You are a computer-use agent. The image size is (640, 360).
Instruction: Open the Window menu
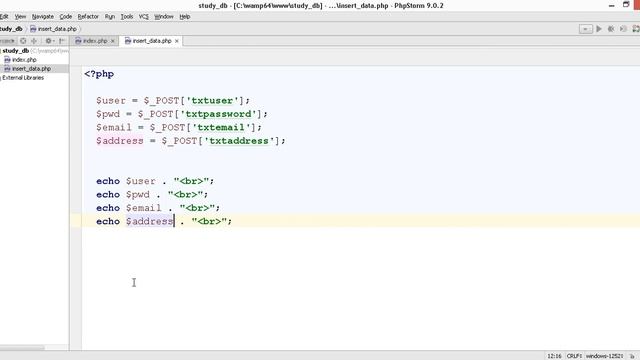coord(164,17)
